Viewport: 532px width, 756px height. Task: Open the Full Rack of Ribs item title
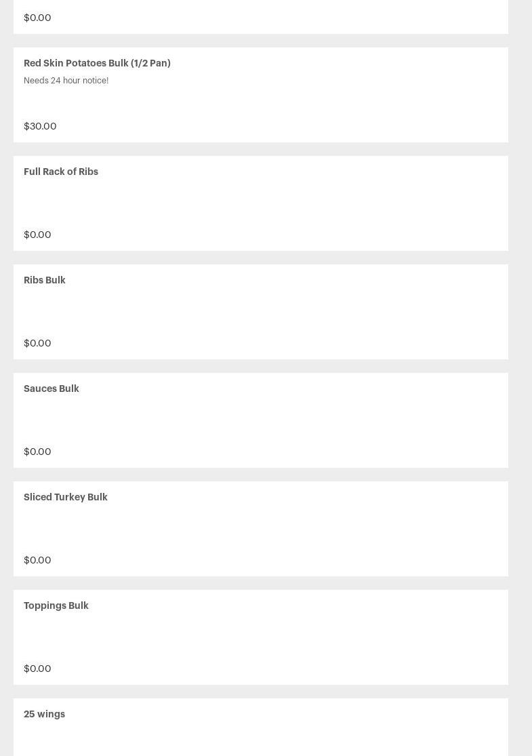coord(61,172)
